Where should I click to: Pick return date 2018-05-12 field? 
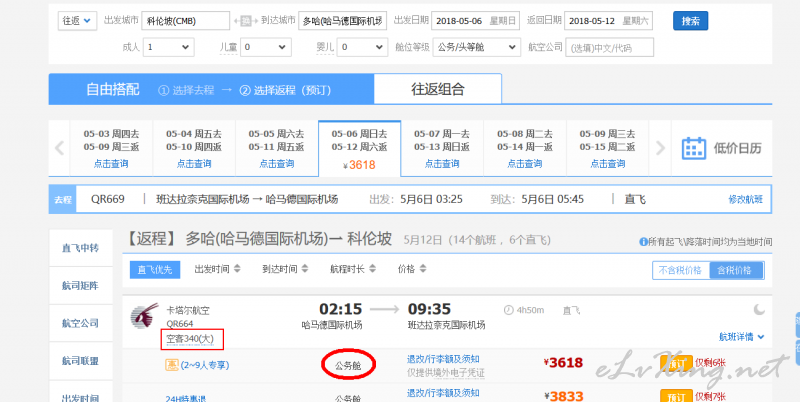point(609,21)
